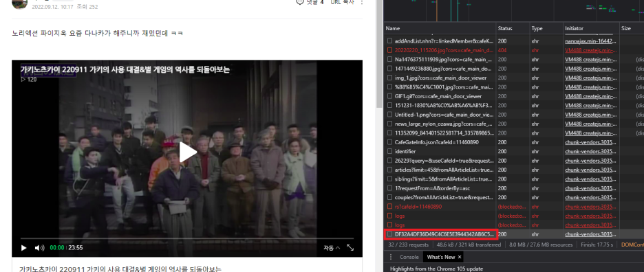This screenshot has width=644, height=272.
Task: Select the %B8%B5%C4%C1001.jpg request name
Action: (x=444, y=87)
